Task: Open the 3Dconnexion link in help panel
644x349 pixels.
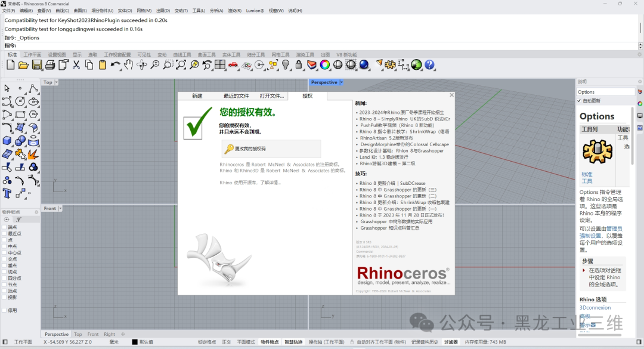Action: coord(595,307)
